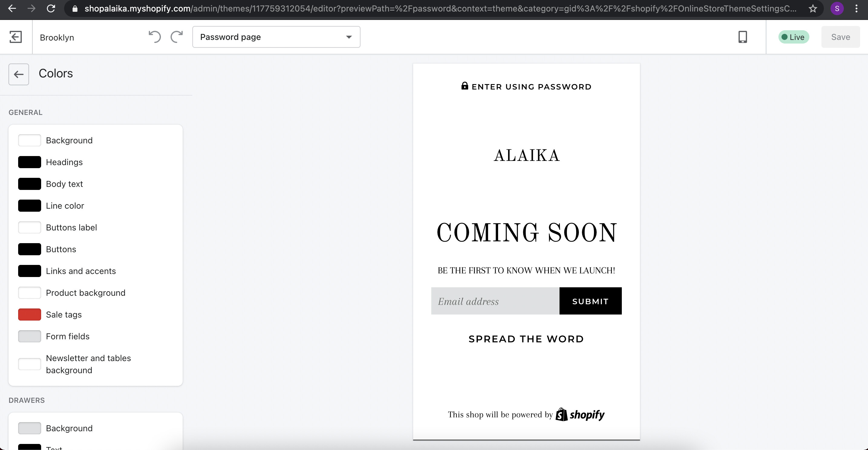868x450 pixels.
Task: Click the browser back arrow
Action: 12,8
